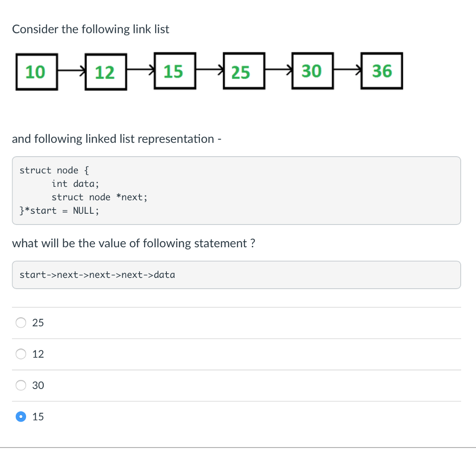The image size is (476, 455).
Task: Click the arrow between nodes 10 and 12
Action: (x=71, y=71)
